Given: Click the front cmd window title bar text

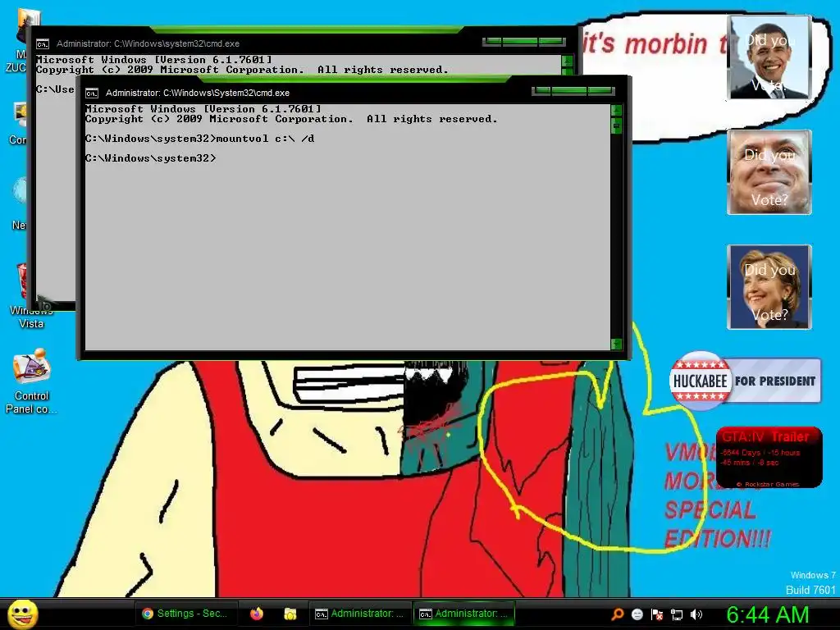Looking at the screenshot, I should tap(198, 94).
